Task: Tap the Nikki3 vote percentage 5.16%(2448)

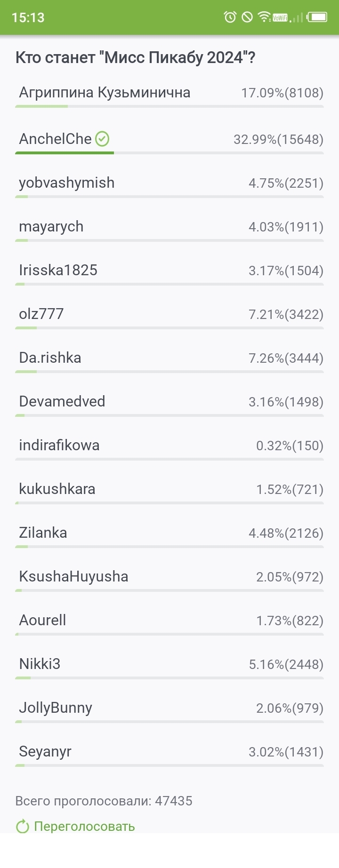Action: (x=286, y=664)
